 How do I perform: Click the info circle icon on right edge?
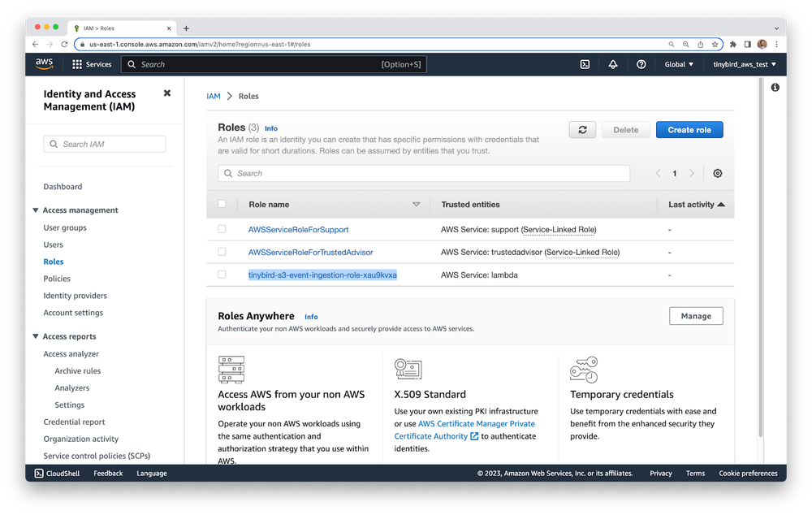tap(775, 88)
